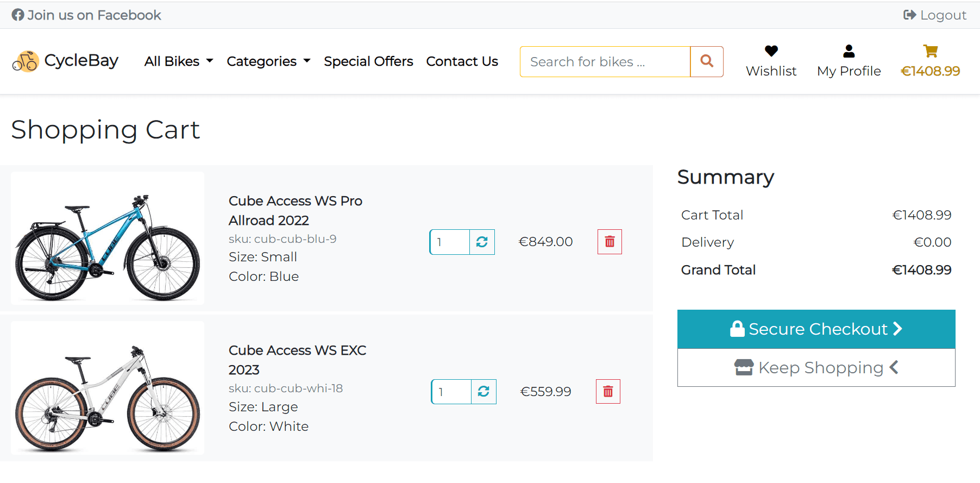This screenshot has height=483, width=980.
Task: Click the Keep Shopping button
Action: pos(816,368)
